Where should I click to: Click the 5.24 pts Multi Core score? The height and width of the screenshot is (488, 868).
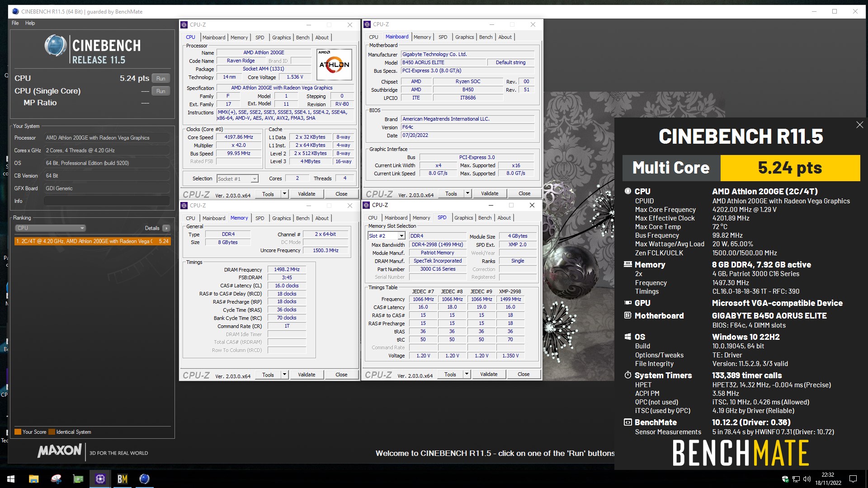click(790, 168)
